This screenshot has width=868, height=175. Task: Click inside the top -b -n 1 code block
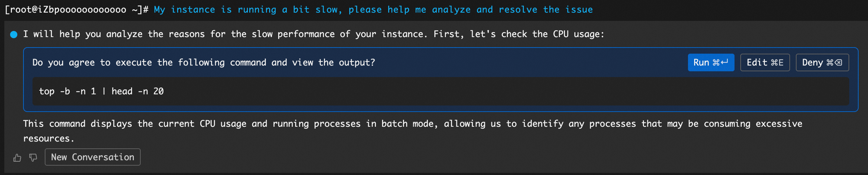(433, 91)
